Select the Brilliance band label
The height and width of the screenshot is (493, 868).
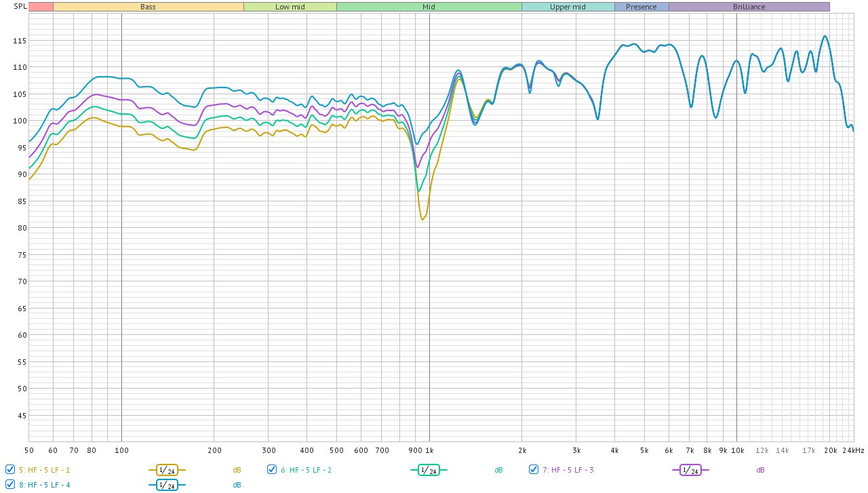[749, 7]
